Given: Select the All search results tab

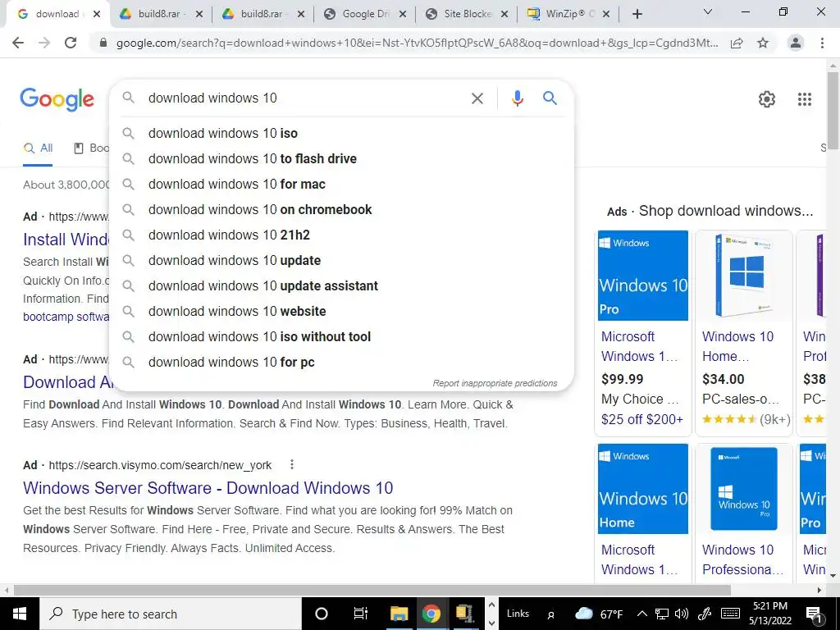Looking at the screenshot, I should pos(38,148).
